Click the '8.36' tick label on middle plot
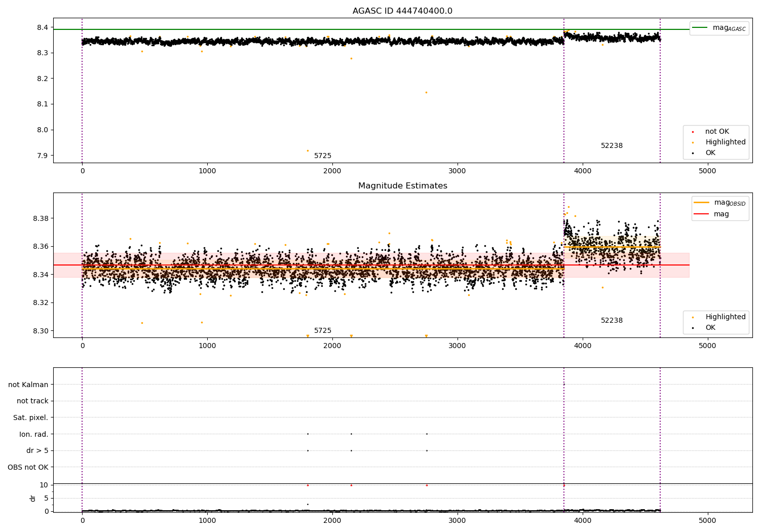 coord(41,247)
